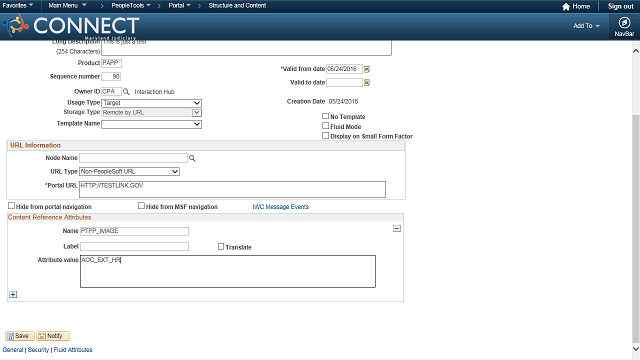Screen dimensions: 640x360
Task: Open the Favorites menu
Action: pyautogui.click(x=18, y=6)
